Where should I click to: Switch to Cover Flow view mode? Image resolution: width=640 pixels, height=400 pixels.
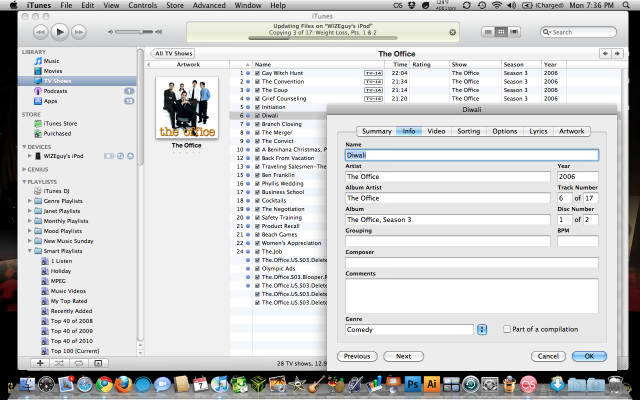(x=514, y=32)
